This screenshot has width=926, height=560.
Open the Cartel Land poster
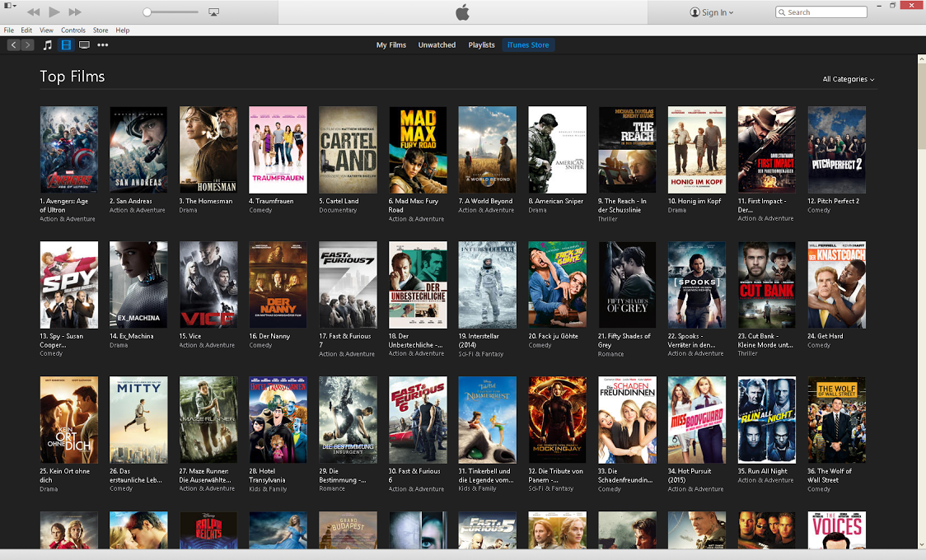[x=348, y=150]
